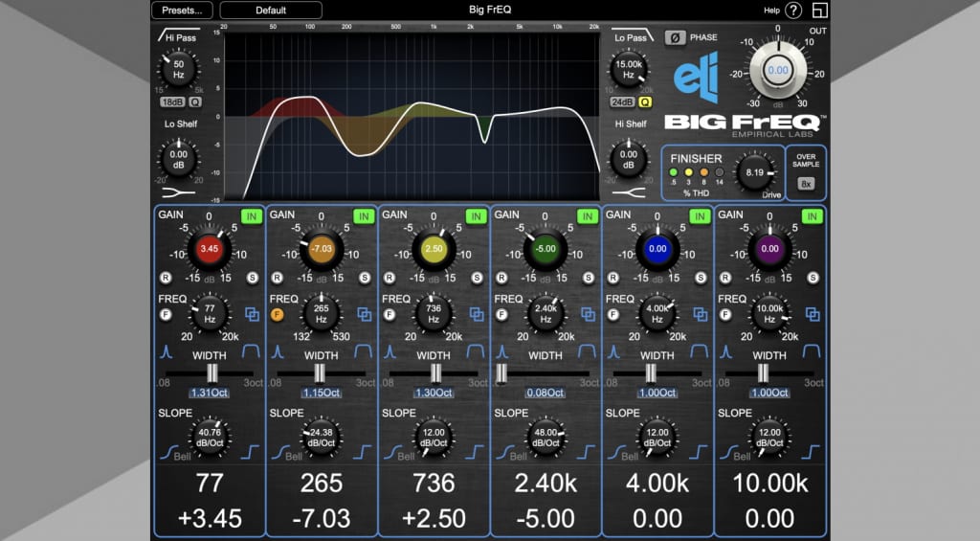Toggle the IN button on the 4.00k band

click(x=700, y=216)
